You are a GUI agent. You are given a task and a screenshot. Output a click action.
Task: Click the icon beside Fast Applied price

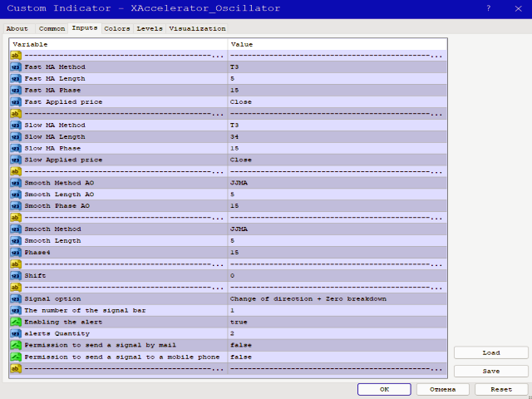[x=16, y=101]
